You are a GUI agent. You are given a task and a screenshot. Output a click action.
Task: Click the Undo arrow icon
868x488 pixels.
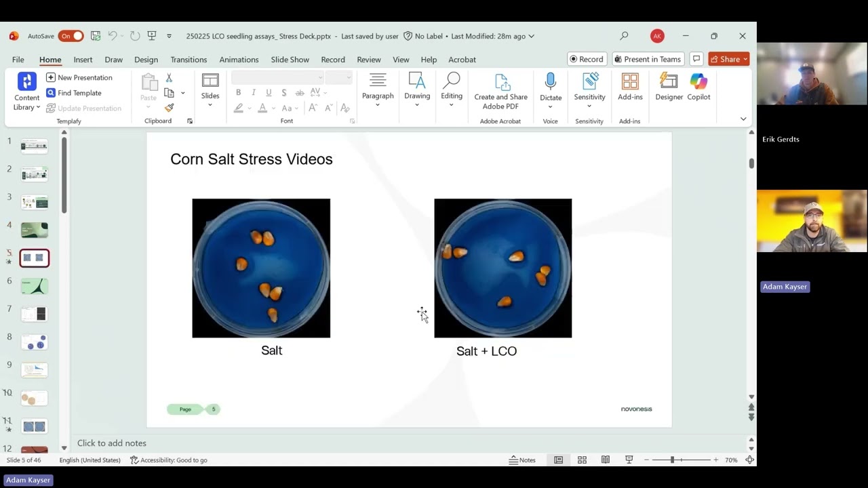(x=113, y=36)
